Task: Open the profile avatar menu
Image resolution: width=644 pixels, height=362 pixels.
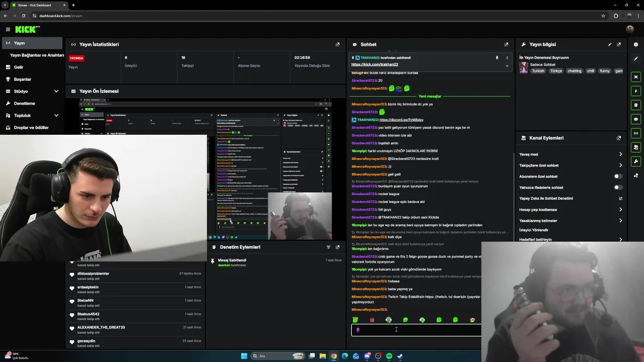Action: tap(629, 29)
